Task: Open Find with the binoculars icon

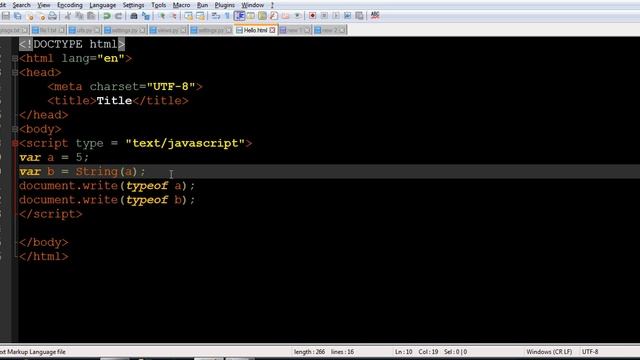Action: (133, 16)
